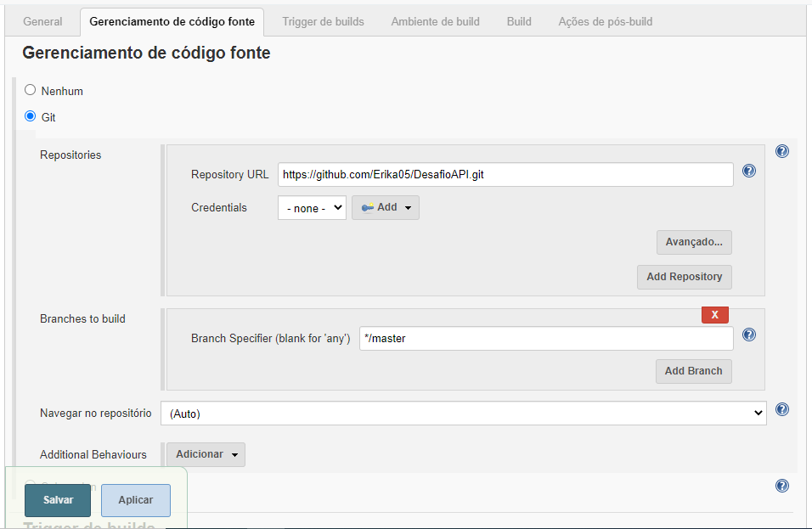Show help for Branch Specifier field

[x=749, y=335]
